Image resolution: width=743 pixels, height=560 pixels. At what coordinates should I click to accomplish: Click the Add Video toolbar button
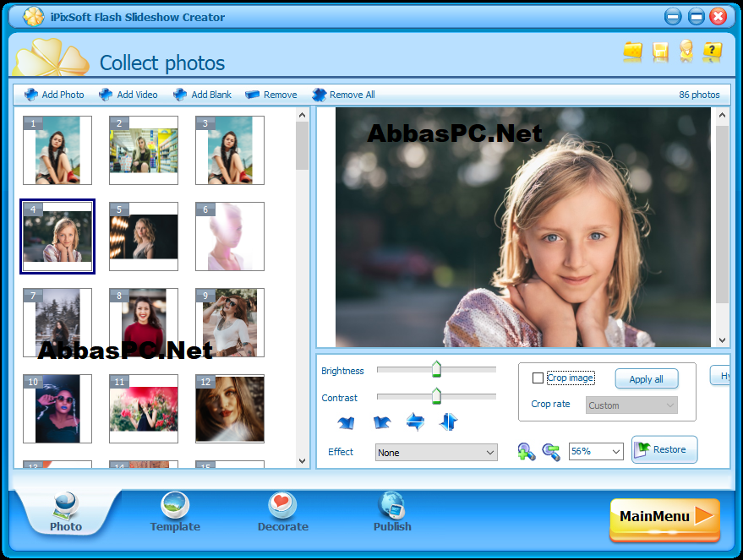pyautogui.click(x=128, y=95)
